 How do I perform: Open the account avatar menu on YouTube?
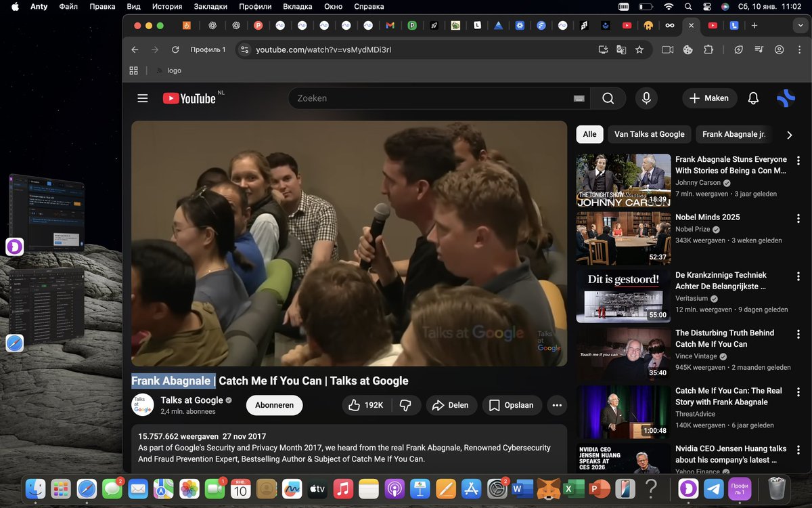[786, 98]
